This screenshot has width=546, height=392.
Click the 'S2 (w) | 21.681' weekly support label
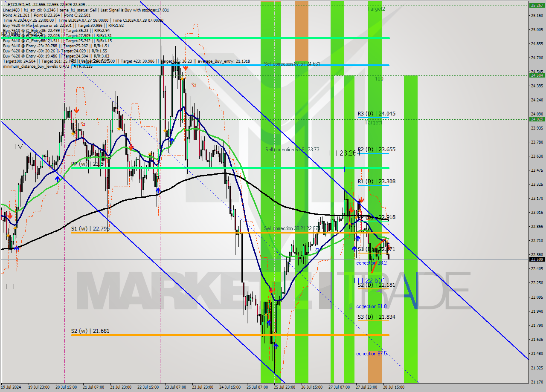[x=90, y=331]
